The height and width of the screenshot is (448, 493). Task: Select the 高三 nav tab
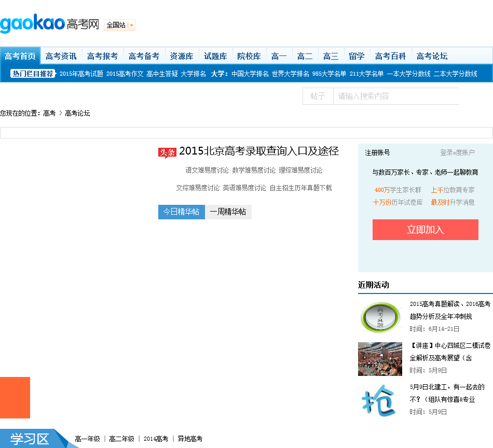click(331, 56)
